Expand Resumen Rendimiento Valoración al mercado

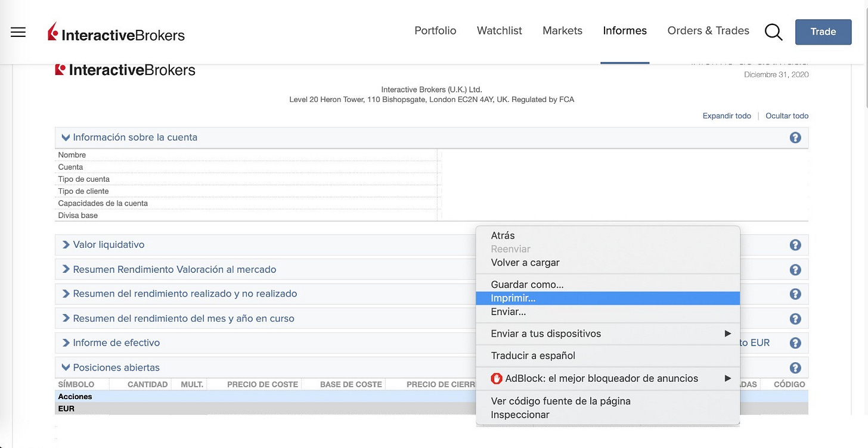click(66, 269)
